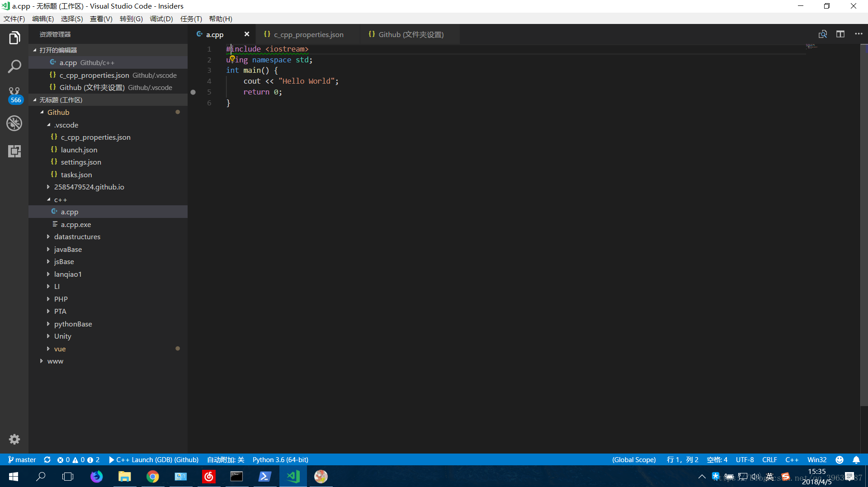Click the master branch indicator
The width and height of the screenshot is (868, 487).
point(22,459)
